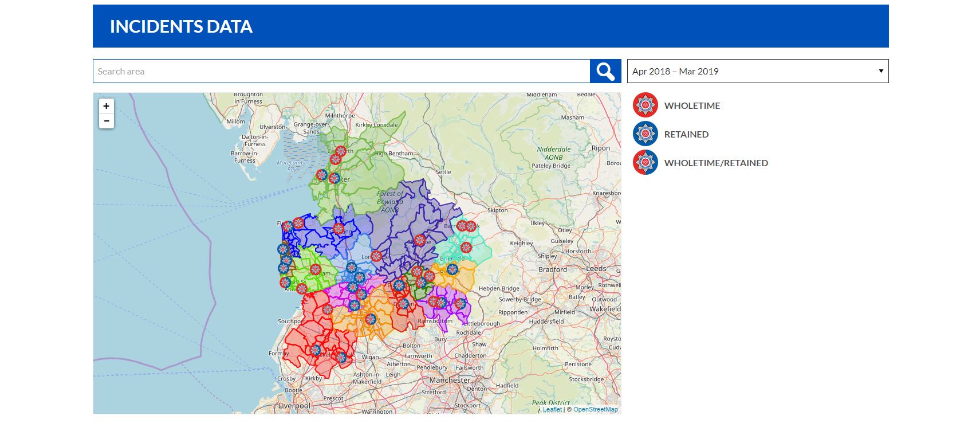Click the Skipton label on the map
The height and width of the screenshot is (435, 980).
click(x=497, y=210)
